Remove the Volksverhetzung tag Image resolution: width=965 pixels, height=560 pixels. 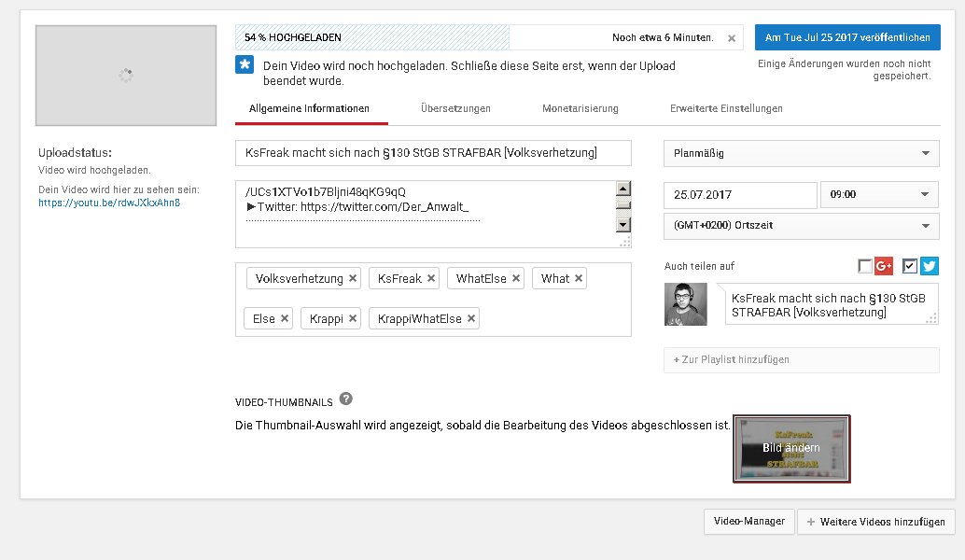click(x=353, y=278)
